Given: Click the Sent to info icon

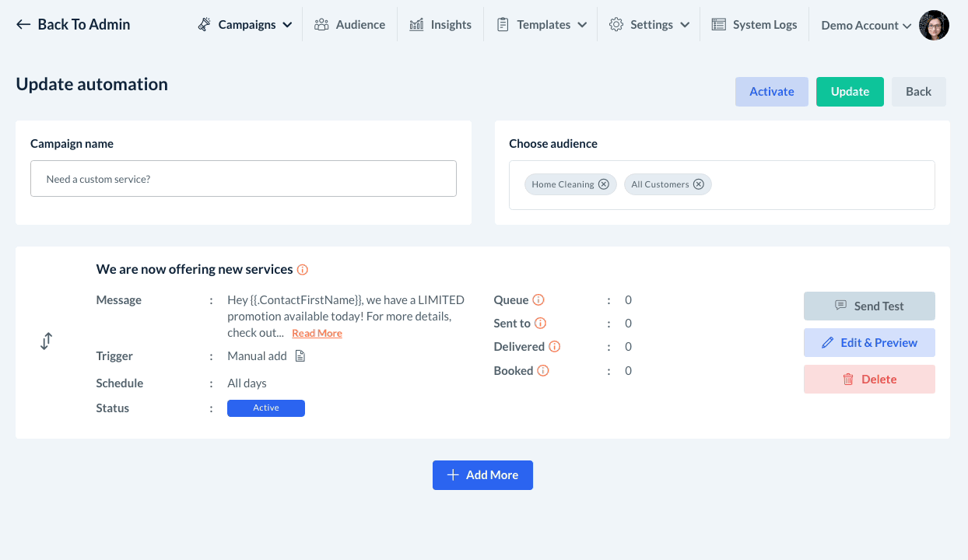Looking at the screenshot, I should (x=540, y=324).
